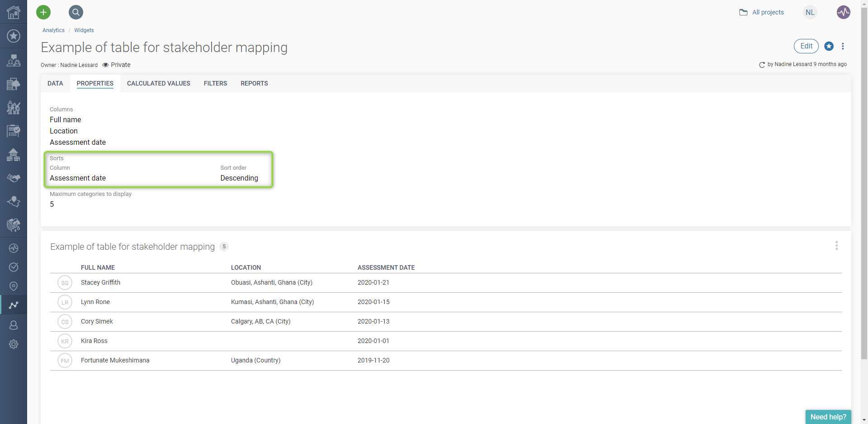This screenshot has height=424, width=868.
Task: Open the handshake sidebar icon
Action: click(x=14, y=178)
